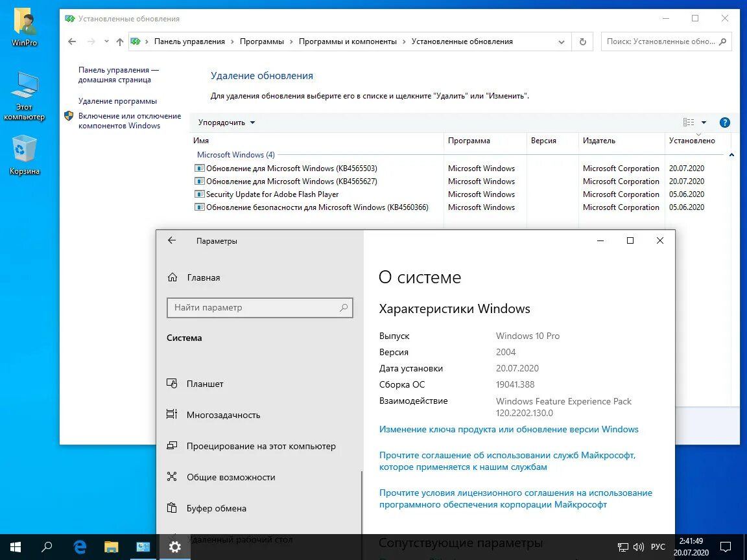The image size is (747, 560).
Task: Open the Microsoft services agreement link
Action: click(x=507, y=461)
